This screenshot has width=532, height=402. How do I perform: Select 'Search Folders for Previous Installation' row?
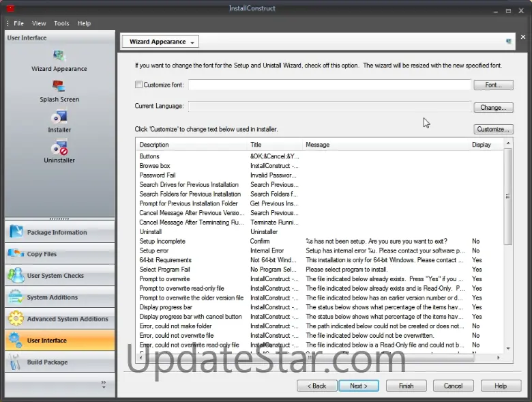point(320,195)
